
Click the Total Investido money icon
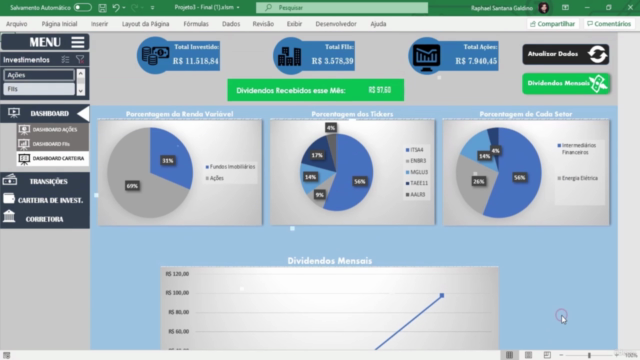point(155,56)
